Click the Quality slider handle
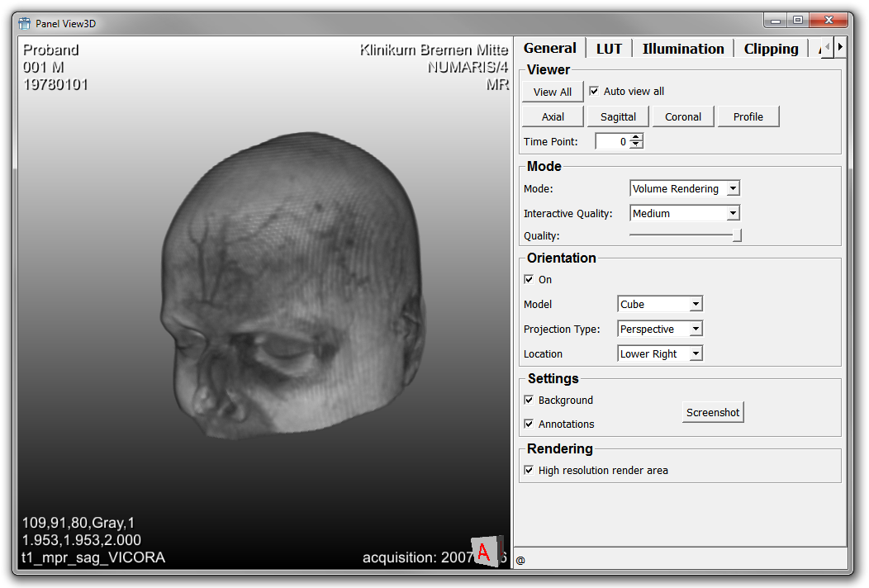Viewport: 869px width, 588px height. pyautogui.click(x=737, y=236)
